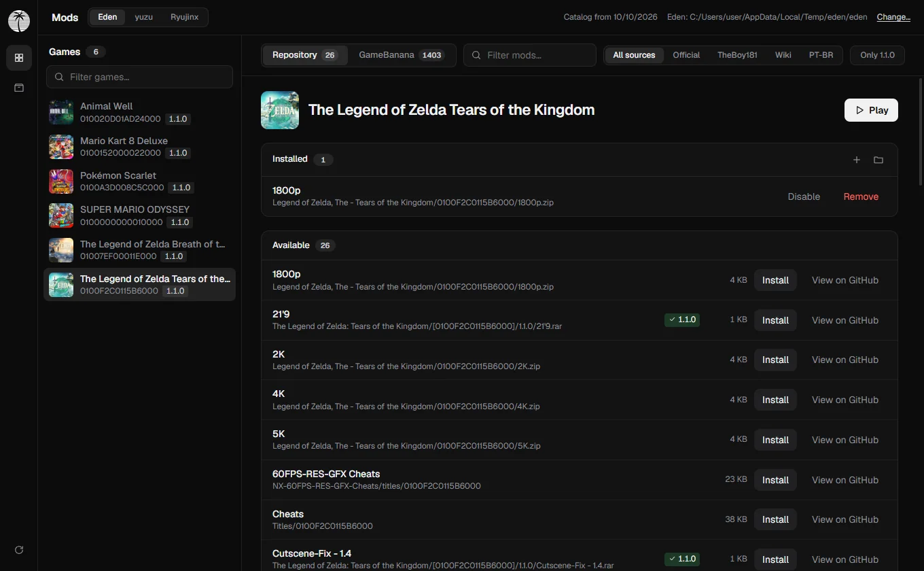Click the Filter mods search field
The width and height of the screenshot is (924, 571).
(530, 55)
